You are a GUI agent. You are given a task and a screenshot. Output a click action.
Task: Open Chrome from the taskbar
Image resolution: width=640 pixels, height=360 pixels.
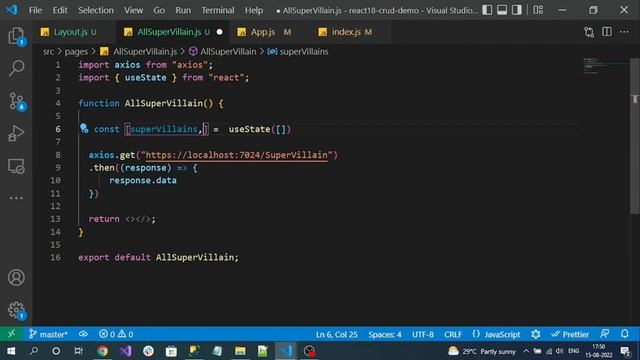tap(103, 351)
